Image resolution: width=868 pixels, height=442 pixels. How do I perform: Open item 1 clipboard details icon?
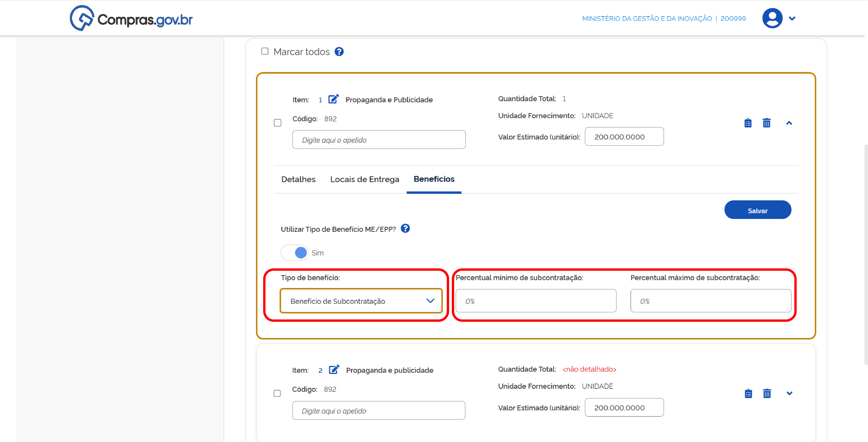(x=748, y=123)
